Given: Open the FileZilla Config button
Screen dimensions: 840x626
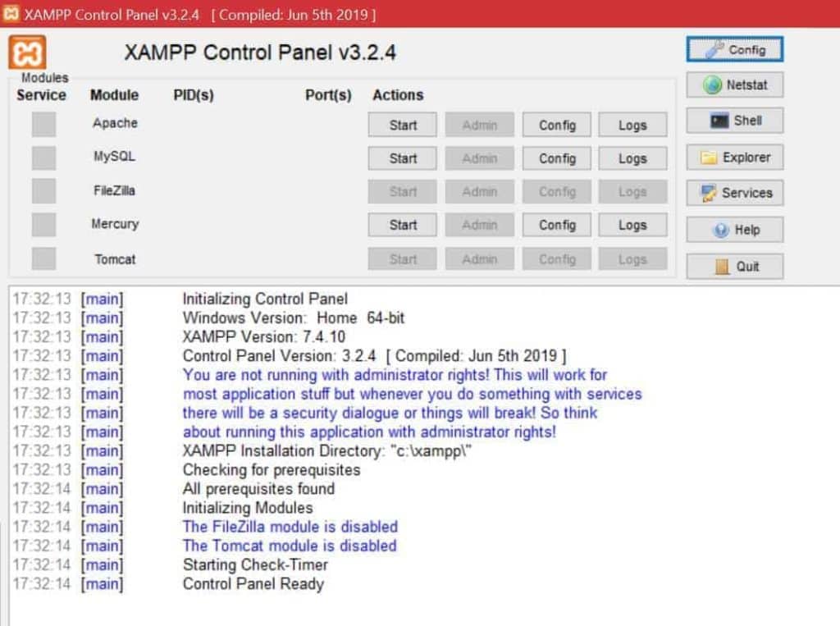Looking at the screenshot, I should coord(557,192).
